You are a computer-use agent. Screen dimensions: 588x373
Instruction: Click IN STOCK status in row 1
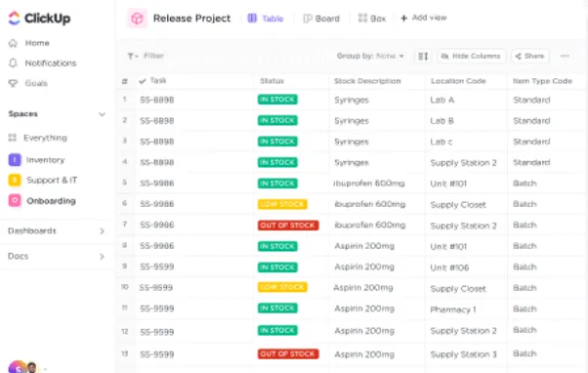coord(277,100)
